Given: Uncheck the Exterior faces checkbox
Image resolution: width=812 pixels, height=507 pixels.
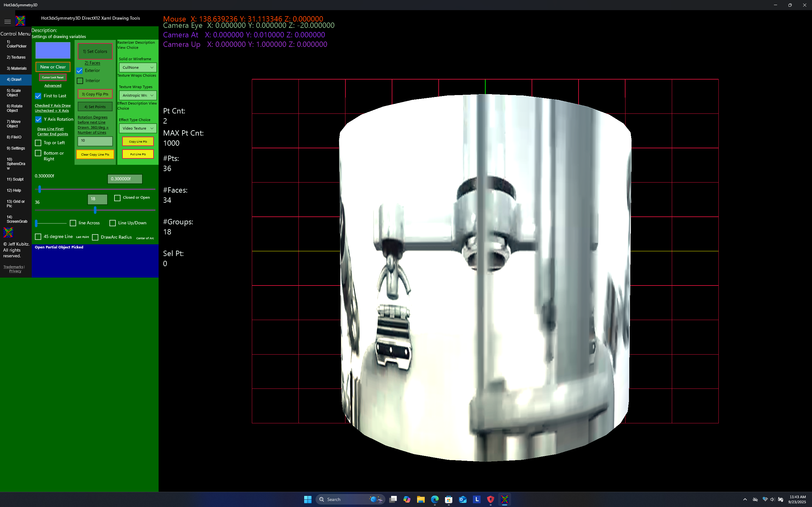Looking at the screenshot, I should 80,71.
